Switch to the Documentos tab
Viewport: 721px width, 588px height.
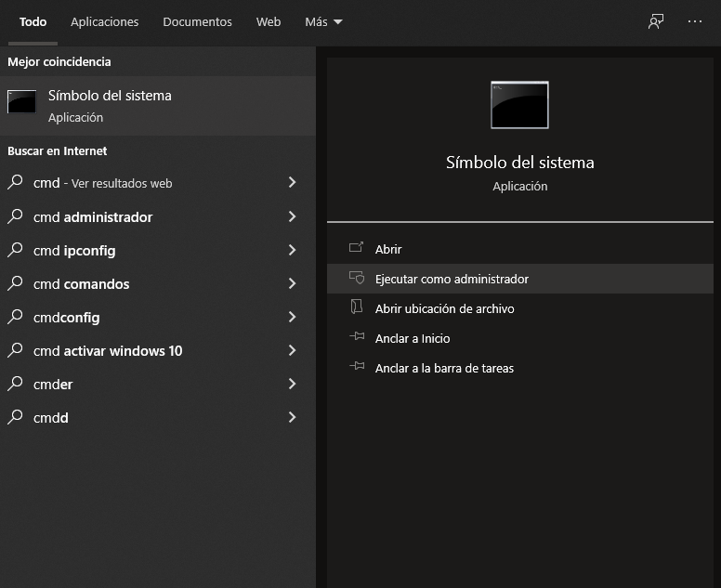coord(197,21)
